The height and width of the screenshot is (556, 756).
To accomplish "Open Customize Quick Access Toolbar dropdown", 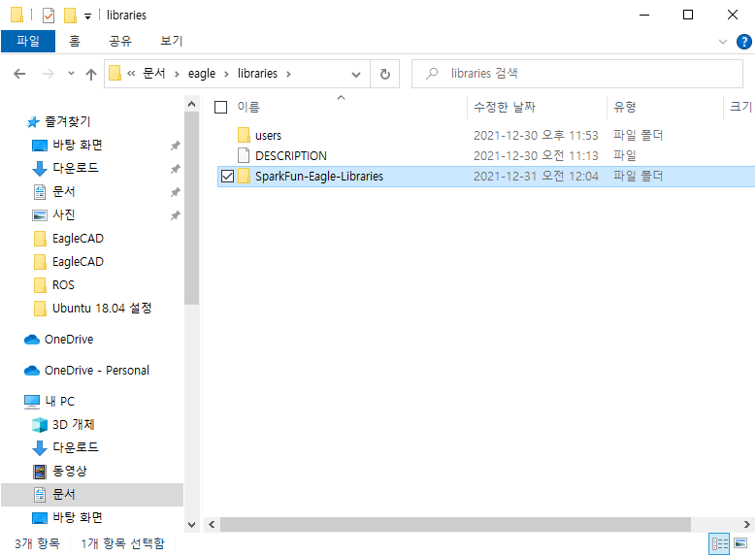I will pos(87,16).
